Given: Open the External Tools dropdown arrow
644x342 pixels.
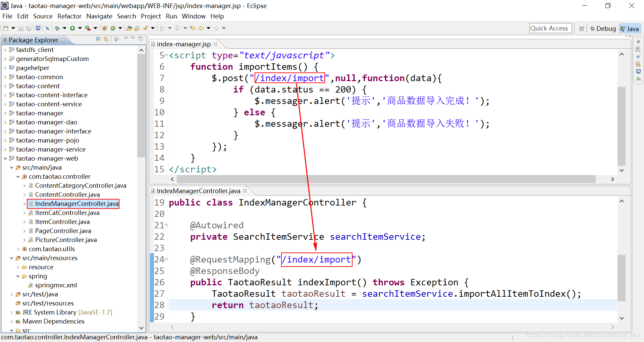Looking at the screenshot, I should [x=95, y=28].
